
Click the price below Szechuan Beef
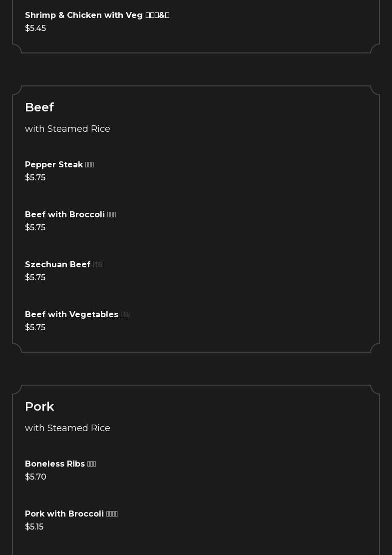35,278
